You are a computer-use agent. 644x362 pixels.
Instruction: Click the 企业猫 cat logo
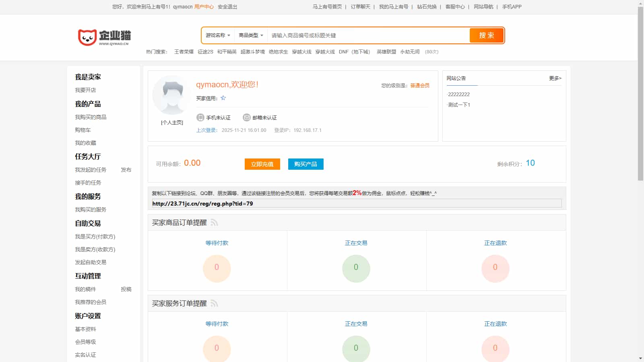(x=104, y=37)
